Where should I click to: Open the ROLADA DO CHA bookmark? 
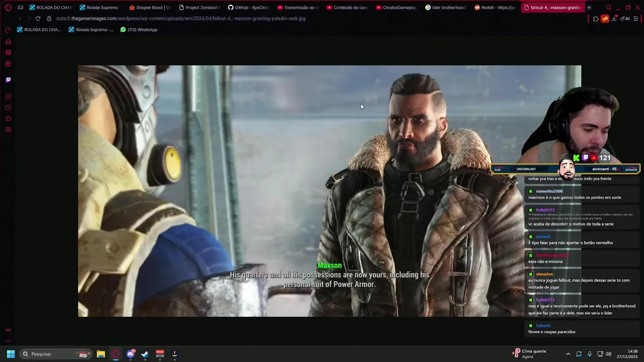(39, 30)
